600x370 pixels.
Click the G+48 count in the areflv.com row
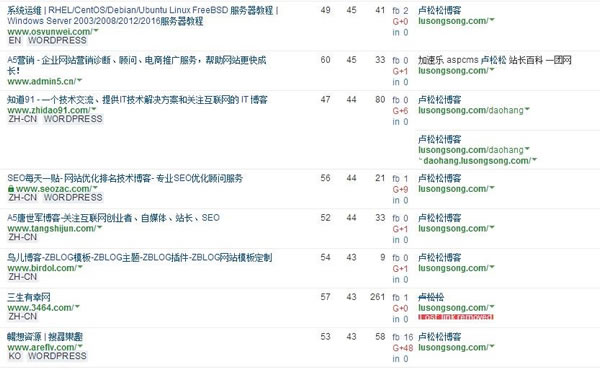coord(403,348)
